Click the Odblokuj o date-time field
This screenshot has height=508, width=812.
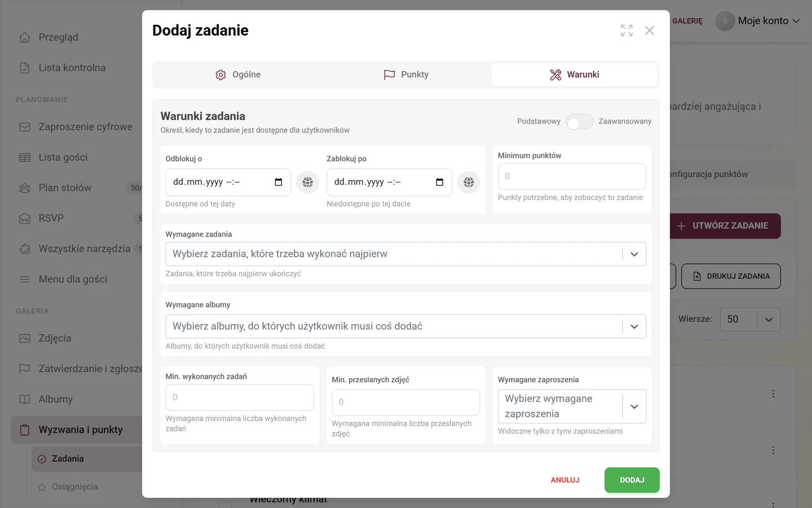[228, 182]
